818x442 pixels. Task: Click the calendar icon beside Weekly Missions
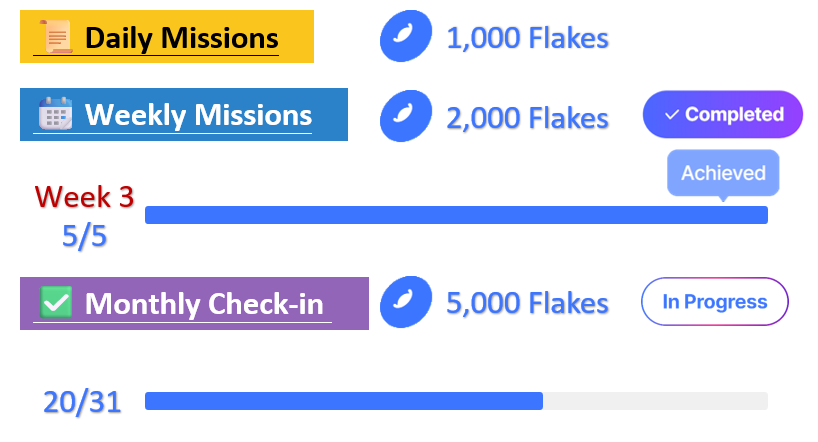click(55, 114)
